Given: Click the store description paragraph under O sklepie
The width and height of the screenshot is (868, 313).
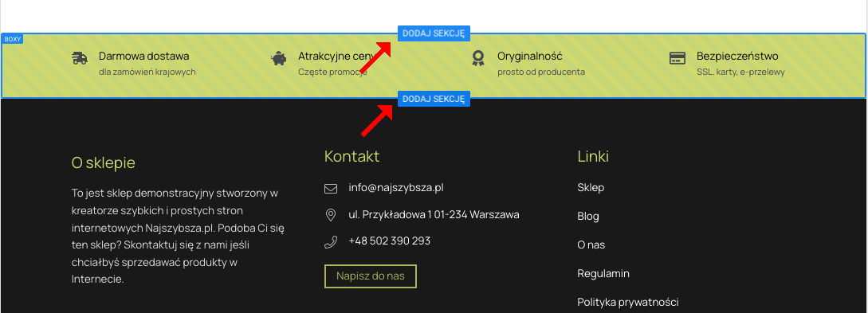Looking at the screenshot, I should 179,237.
